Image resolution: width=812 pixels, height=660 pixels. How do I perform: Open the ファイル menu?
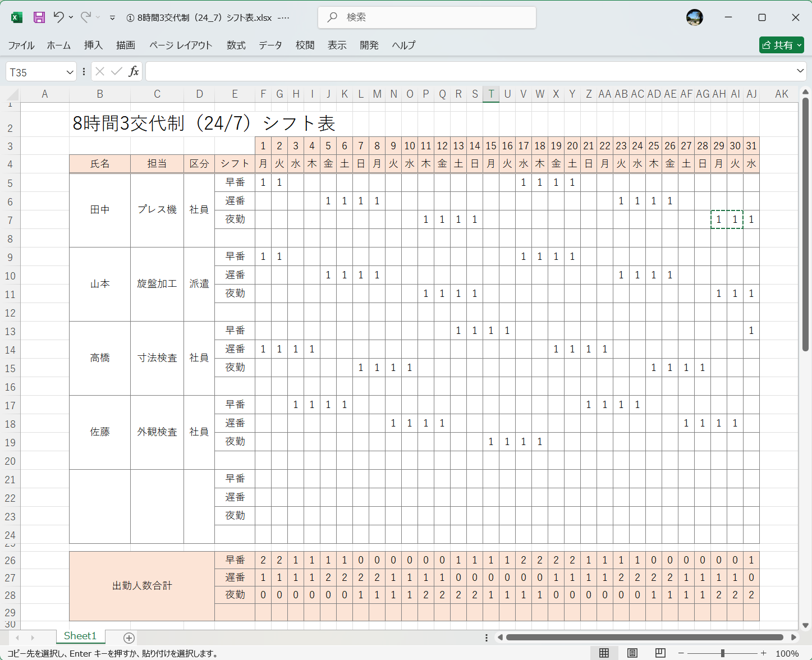[21, 45]
